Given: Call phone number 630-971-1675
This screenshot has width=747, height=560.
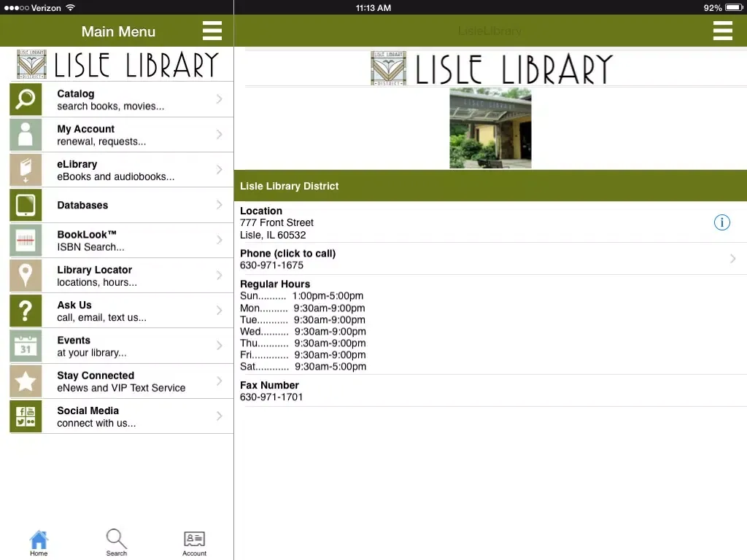Looking at the screenshot, I should 271,265.
